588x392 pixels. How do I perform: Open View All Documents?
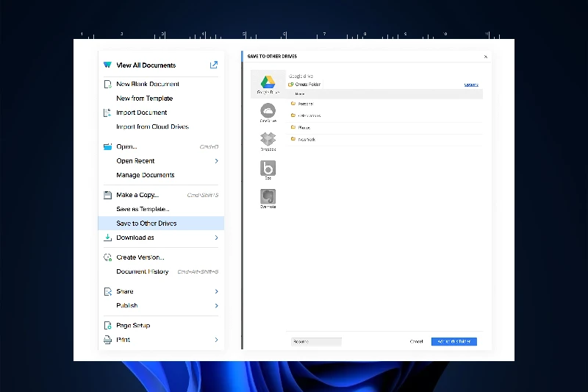click(146, 65)
